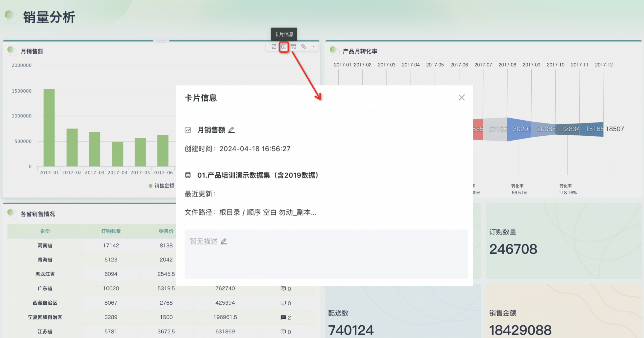Open dataset 01.产品培训演示数据集（含2019数据）
Viewport: 644px width, 338px height.
point(258,175)
